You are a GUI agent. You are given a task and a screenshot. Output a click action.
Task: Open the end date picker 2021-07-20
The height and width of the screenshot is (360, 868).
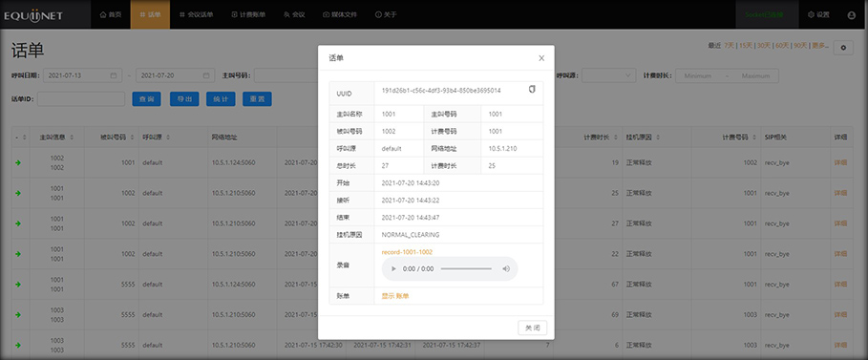[175, 75]
